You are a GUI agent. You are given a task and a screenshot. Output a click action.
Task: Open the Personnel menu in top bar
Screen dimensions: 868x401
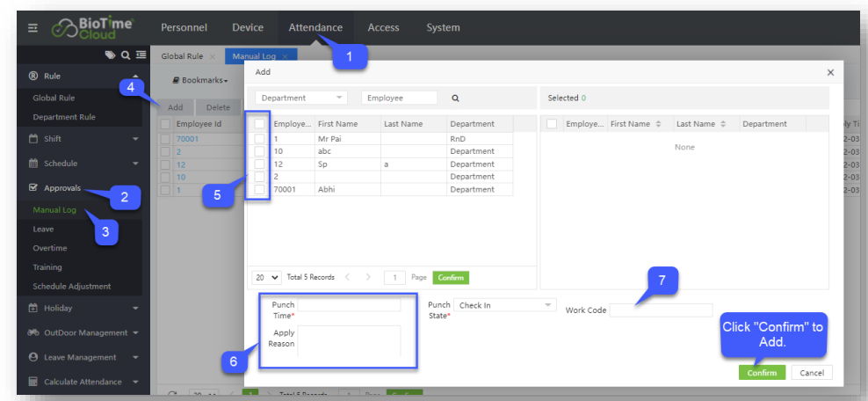tap(184, 28)
